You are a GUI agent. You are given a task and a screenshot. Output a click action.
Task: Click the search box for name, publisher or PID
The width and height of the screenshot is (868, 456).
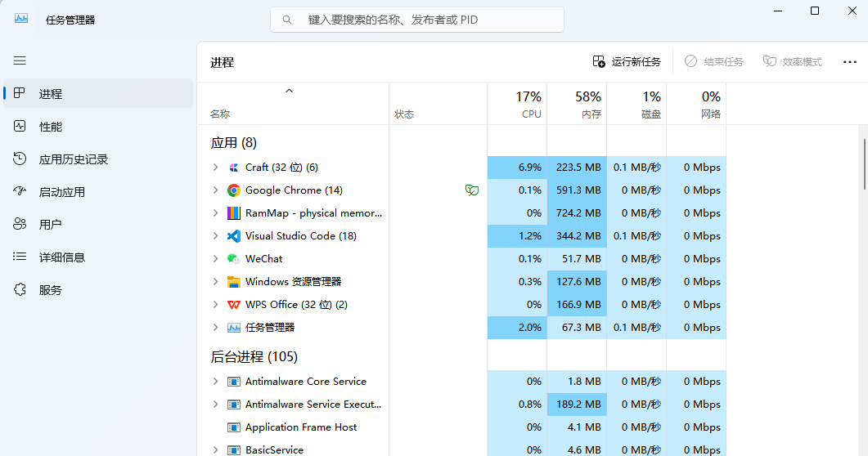[417, 20]
